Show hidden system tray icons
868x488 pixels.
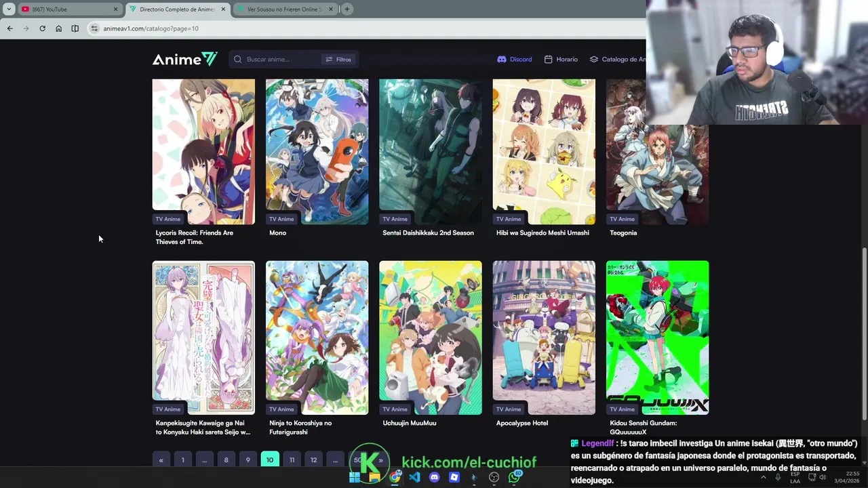[x=763, y=477]
